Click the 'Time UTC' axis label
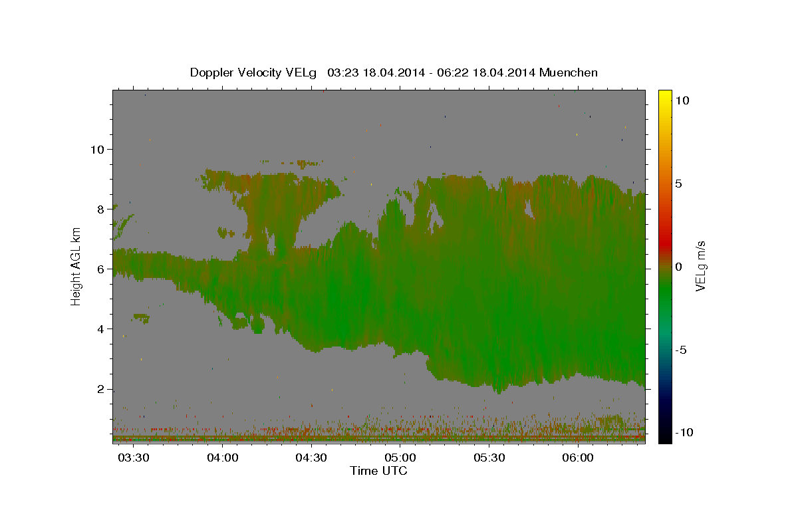 tap(378, 471)
